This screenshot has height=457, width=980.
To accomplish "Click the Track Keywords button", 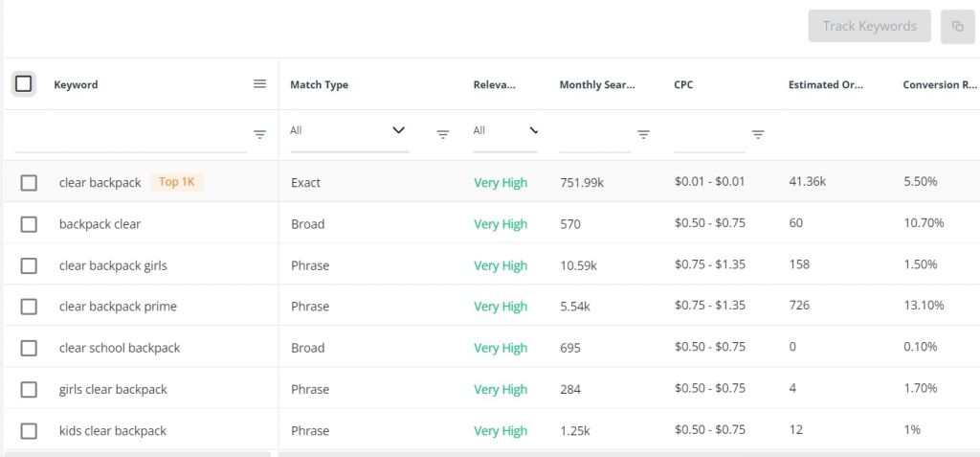I will [x=869, y=26].
